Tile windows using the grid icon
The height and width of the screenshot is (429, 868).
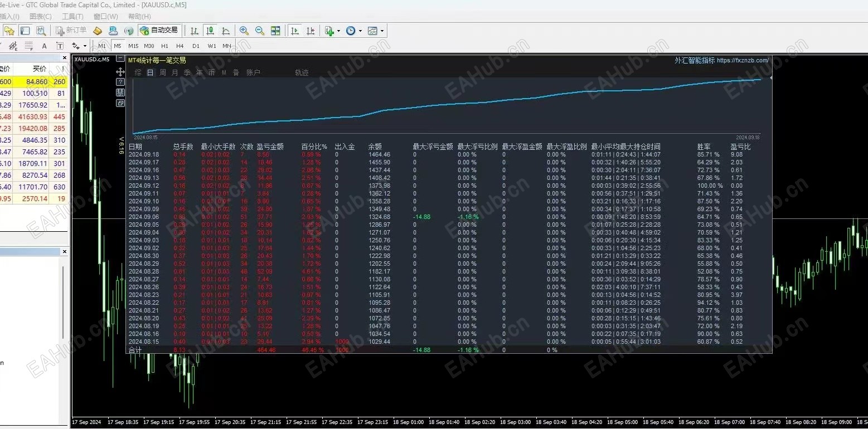click(x=275, y=31)
